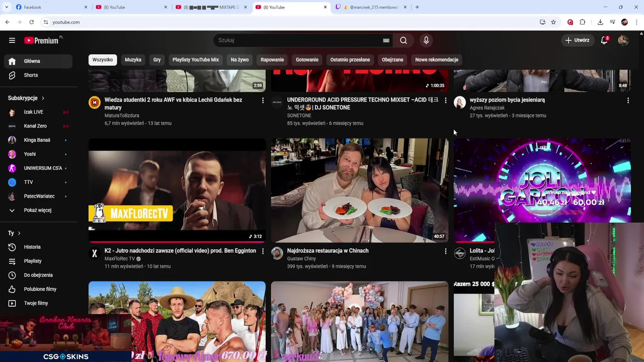Screen dimensions: 644x362
Task: Open TTV subscription channel
Action: click(x=38, y=182)
